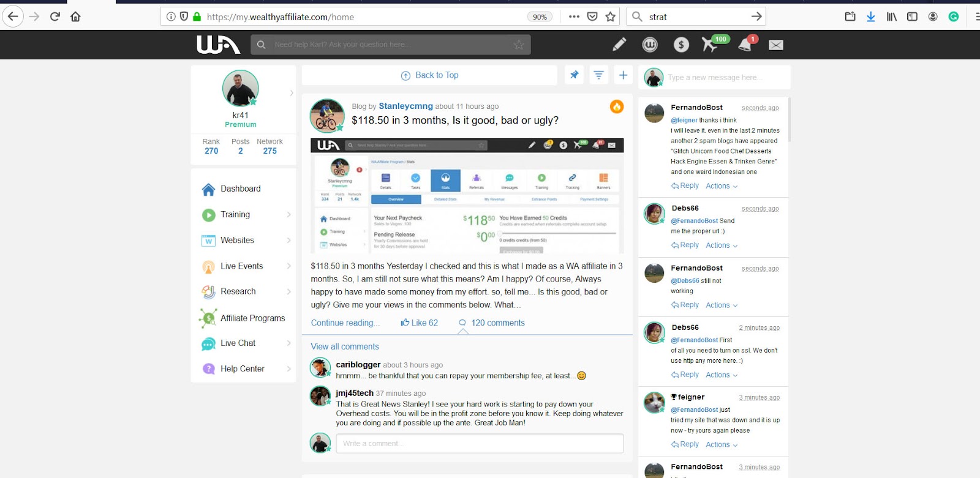Open cariblogger commenter profile name

[x=358, y=365]
